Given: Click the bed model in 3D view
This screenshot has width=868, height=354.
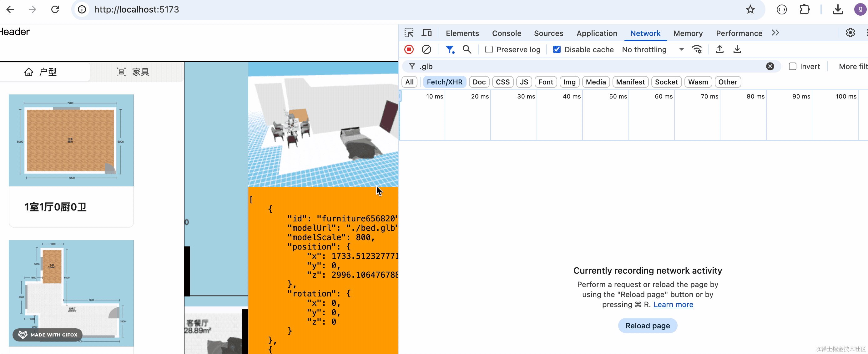Looking at the screenshot, I should coord(361,143).
